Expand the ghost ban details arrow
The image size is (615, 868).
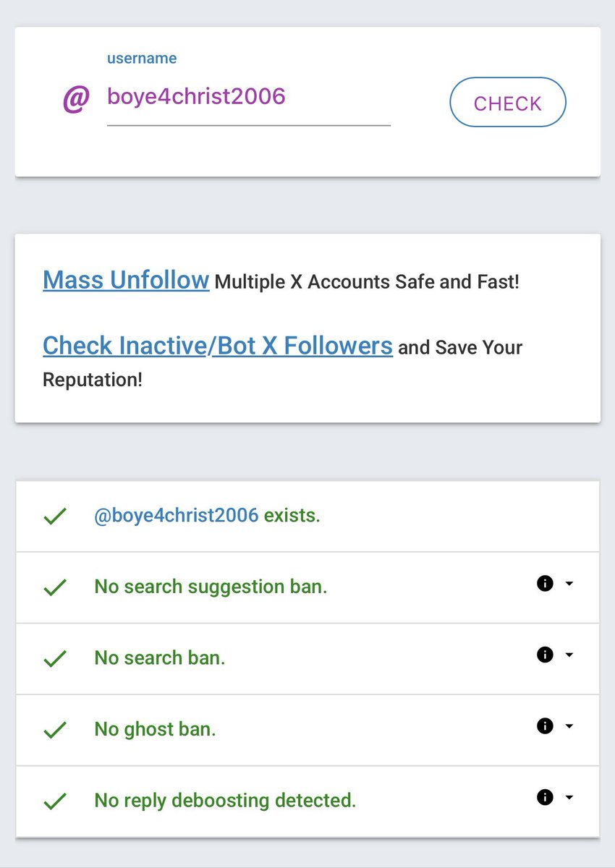tap(569, 726)
